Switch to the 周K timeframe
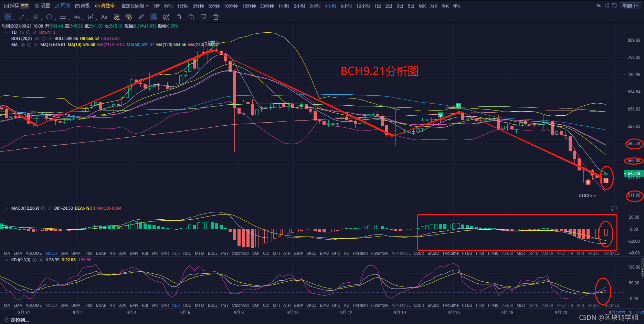This screenshot has width=644, height=324. [x=422, y=6]
